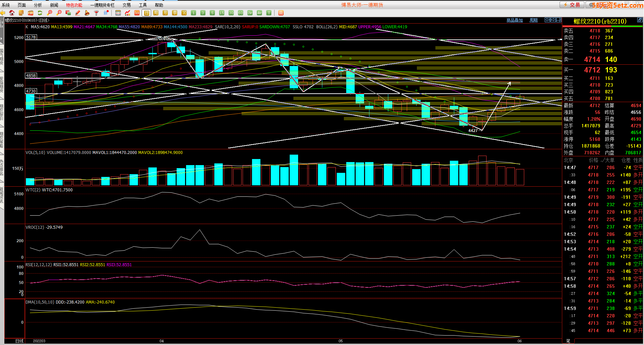Select the pencil drawing tool icon
The image size is (644, 345).
click(x=78, y=13)
